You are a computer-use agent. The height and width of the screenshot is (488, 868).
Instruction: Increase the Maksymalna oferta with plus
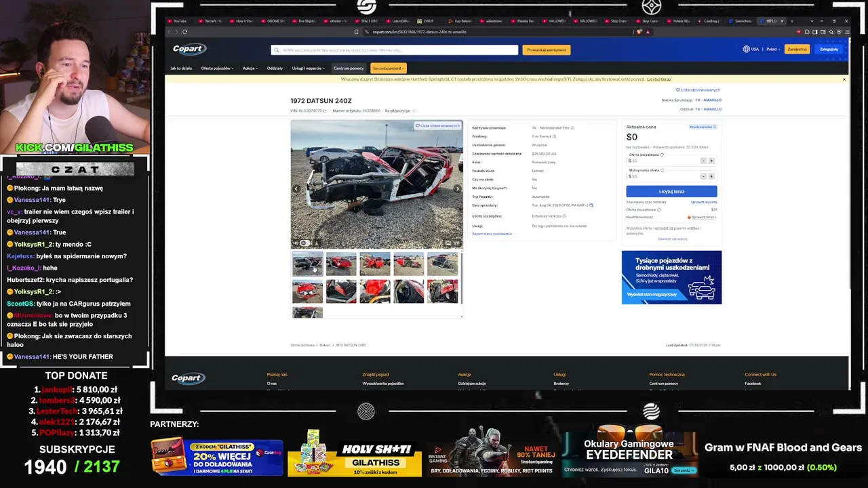711,176
